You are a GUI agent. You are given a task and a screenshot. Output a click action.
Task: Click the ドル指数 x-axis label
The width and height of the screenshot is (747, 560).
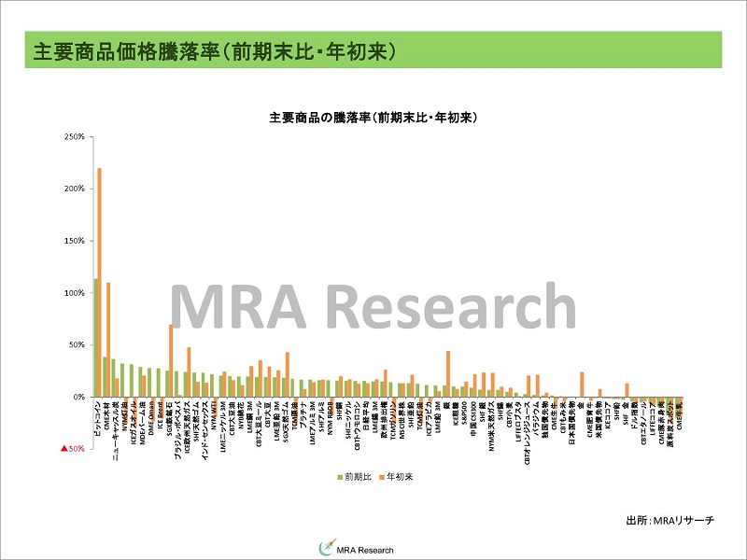[633, 416]
